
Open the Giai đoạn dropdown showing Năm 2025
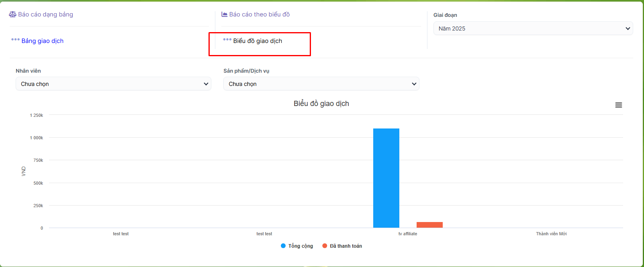tap(533, 29)
